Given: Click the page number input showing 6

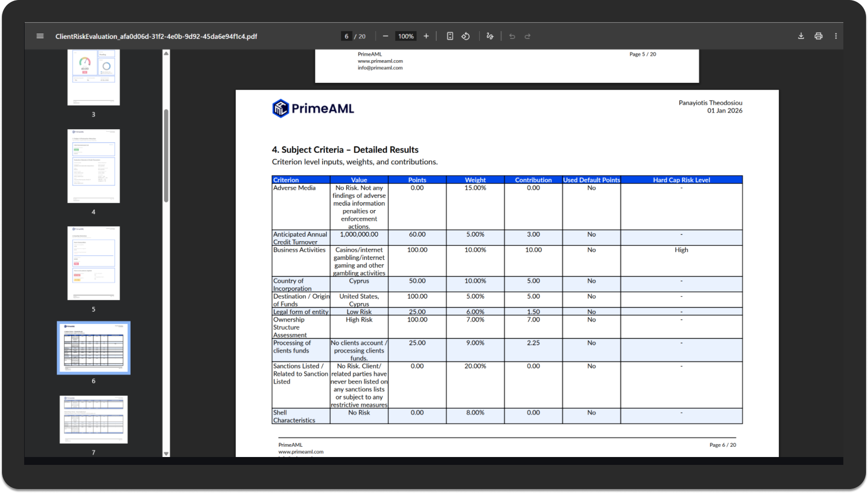Looking at the screenshot, I should [347, 35].
